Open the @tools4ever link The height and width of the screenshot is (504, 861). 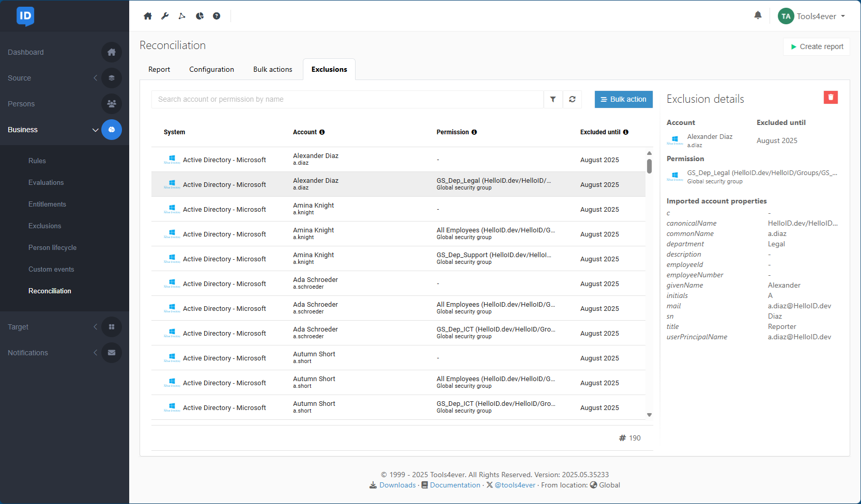(515, 485)
